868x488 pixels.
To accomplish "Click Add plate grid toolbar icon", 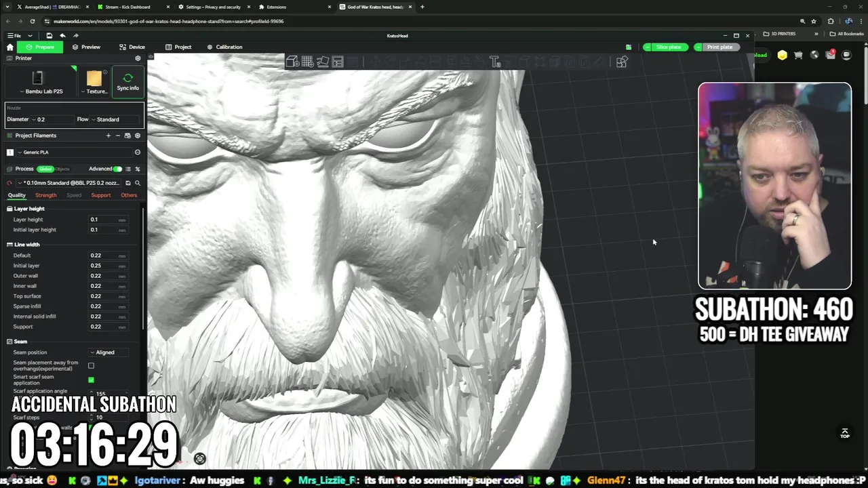I will pyautogui.click(x=307, y=62).
